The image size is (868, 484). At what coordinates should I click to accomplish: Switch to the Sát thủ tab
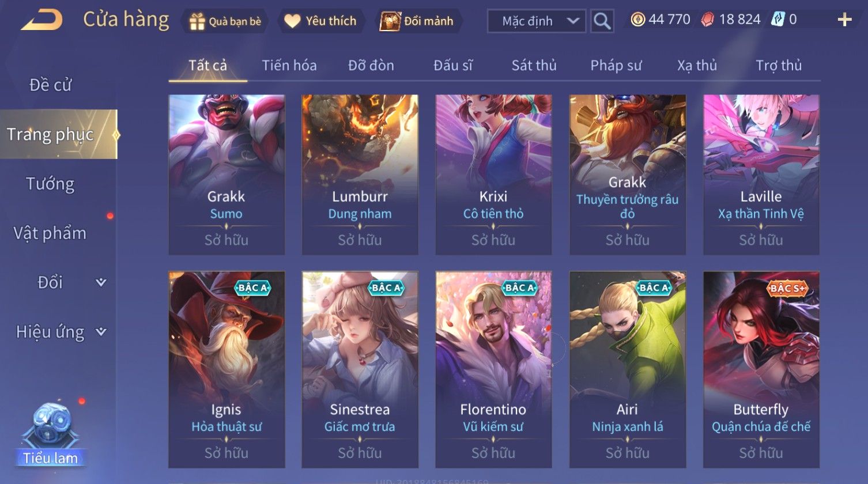pos(534,65)
